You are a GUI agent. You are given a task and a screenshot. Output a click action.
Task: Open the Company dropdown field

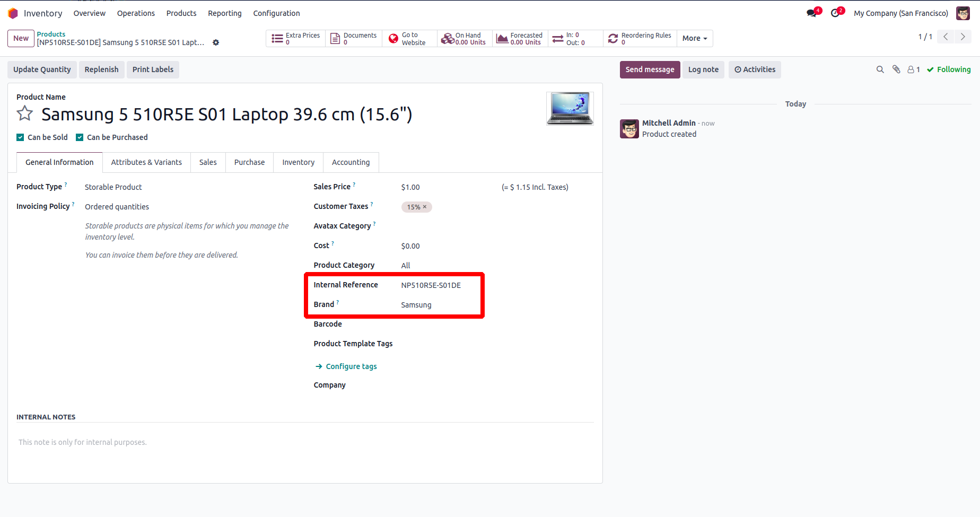pyautogui.click(x=497, y=385)
